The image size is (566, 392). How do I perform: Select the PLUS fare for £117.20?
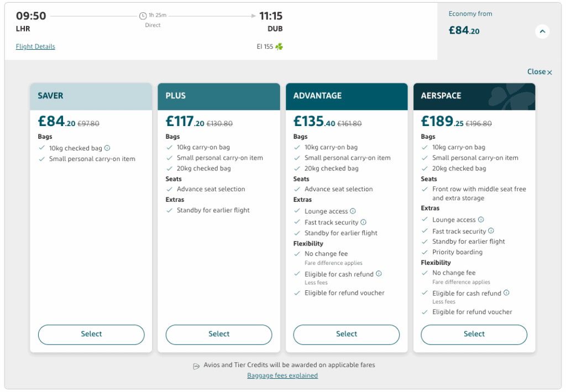(218, 334)
